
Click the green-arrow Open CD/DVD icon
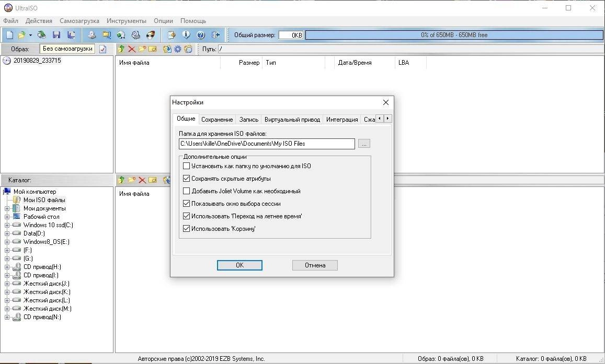42,35
